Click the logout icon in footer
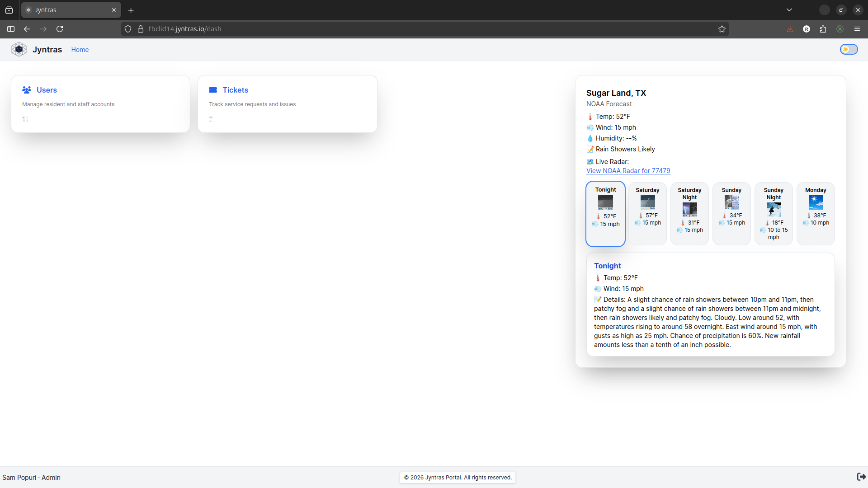The width and height of the screenshot is (868, 488). point(861,477)
